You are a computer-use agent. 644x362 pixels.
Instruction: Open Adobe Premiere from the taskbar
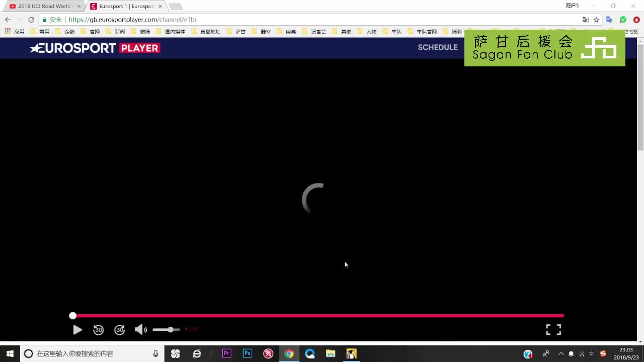[226, 353]
